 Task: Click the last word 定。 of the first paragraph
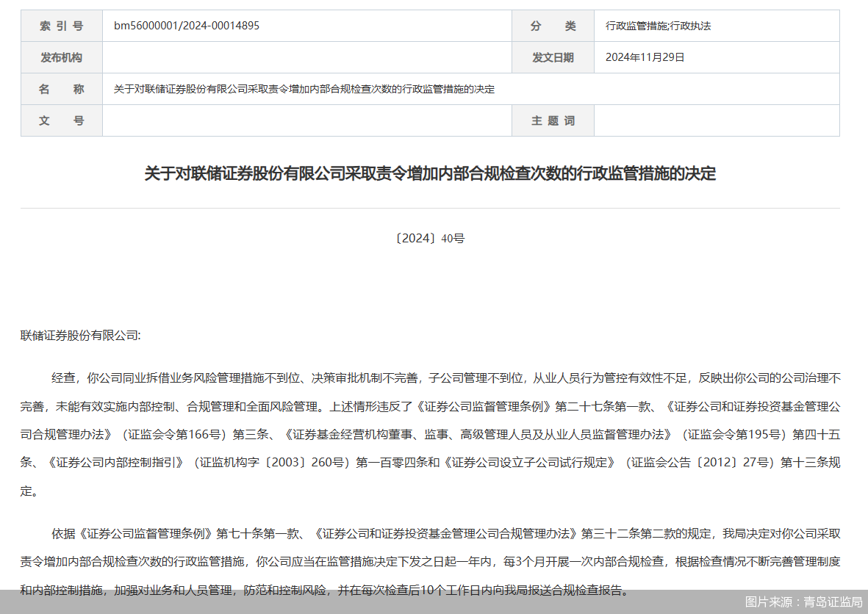[29, 491]
